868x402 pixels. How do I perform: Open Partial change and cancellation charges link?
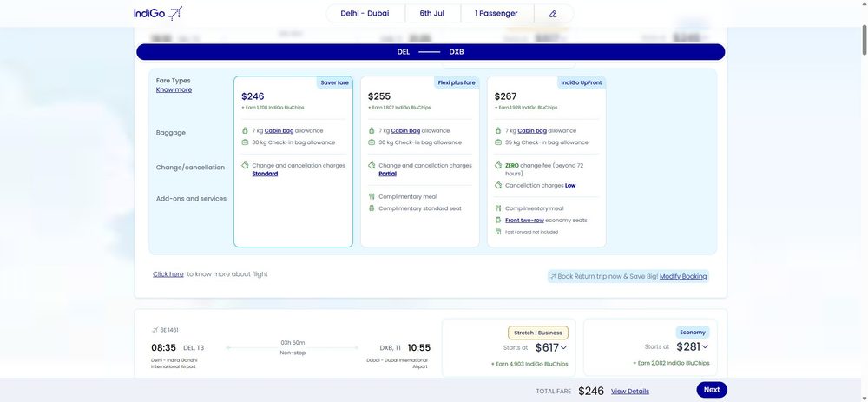(387, 174)
